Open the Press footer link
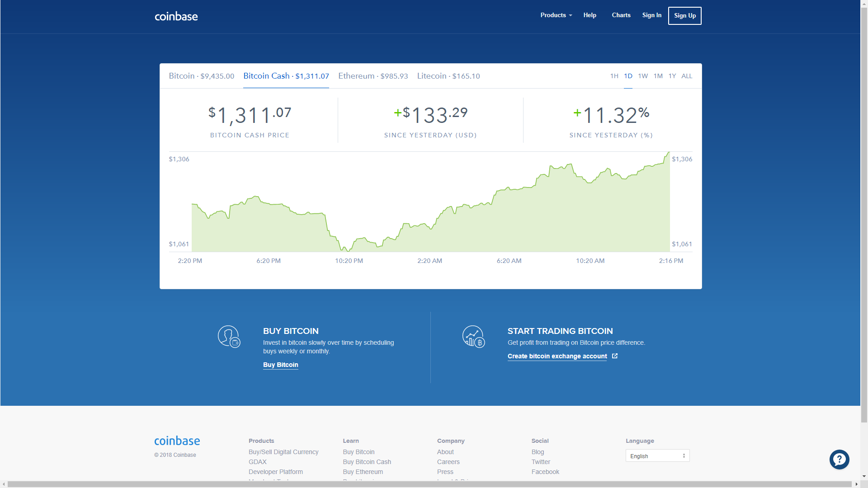Screen dimensions: 868x488 (445, 472)
